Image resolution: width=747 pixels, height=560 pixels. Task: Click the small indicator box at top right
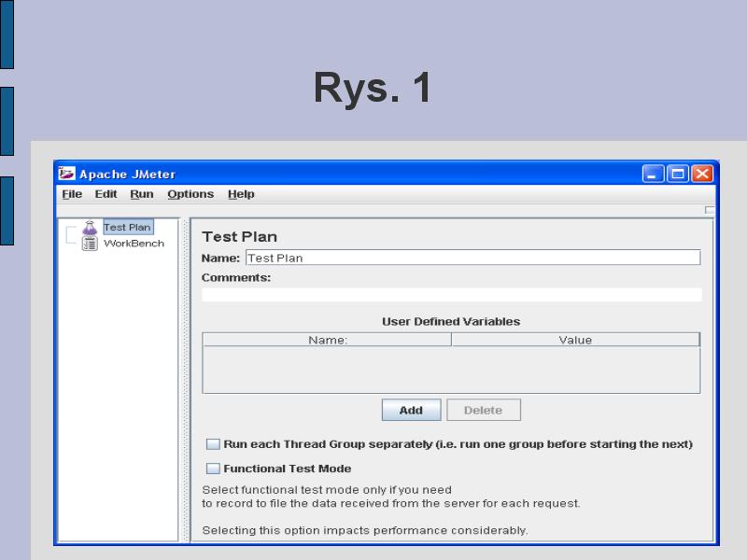coord(710,211)
